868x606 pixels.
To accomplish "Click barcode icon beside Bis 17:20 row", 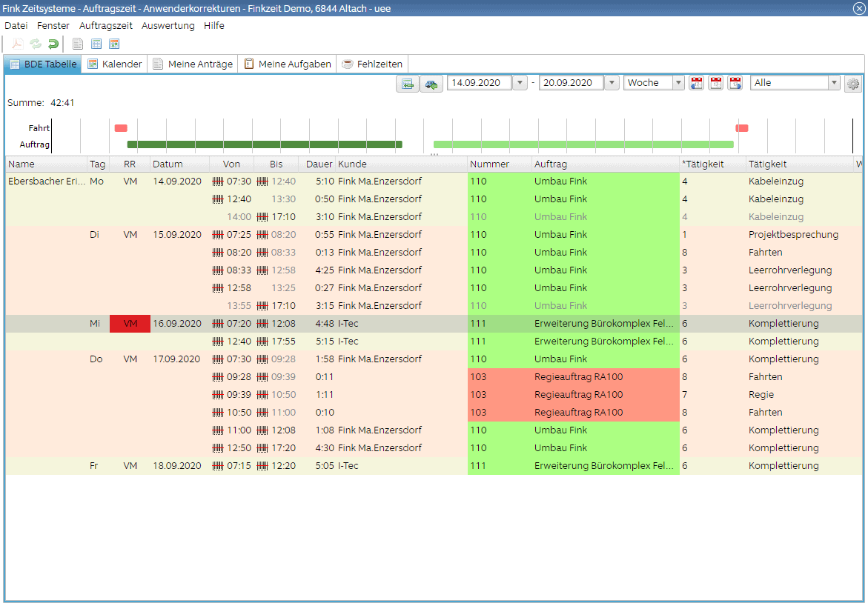I will [x=262, y=448].
